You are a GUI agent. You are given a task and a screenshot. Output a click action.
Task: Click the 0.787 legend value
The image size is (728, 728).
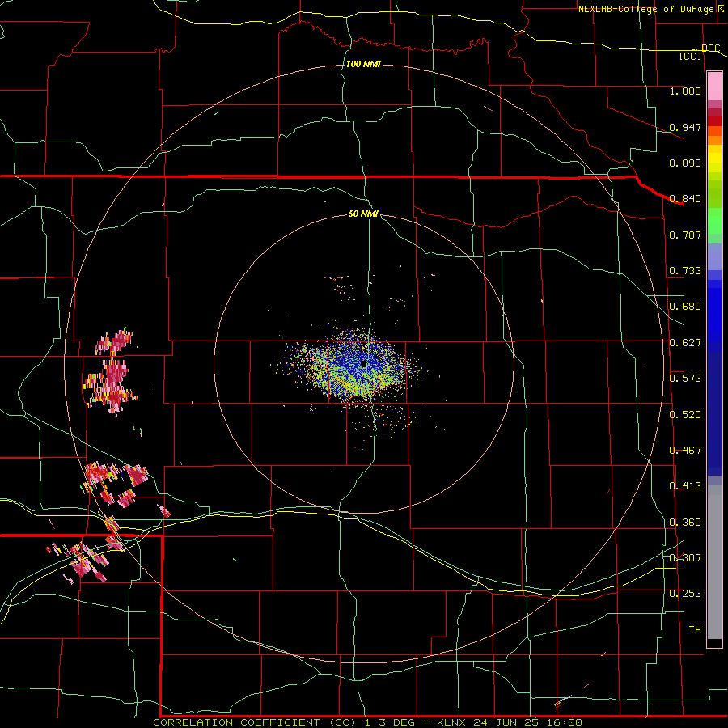coord(685,235)
